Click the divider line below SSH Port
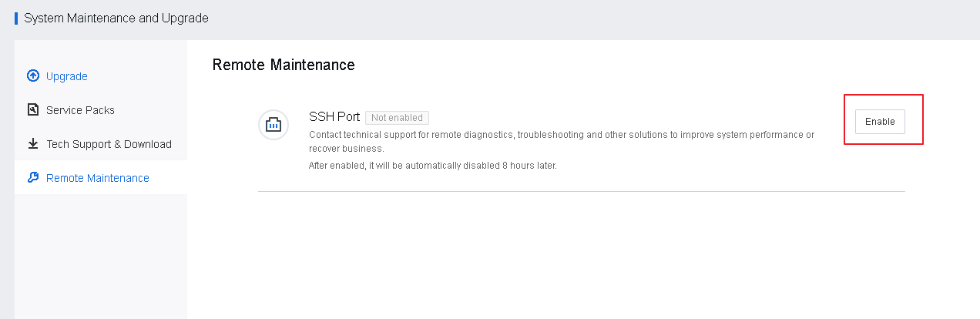 click(x=581, y=191)
